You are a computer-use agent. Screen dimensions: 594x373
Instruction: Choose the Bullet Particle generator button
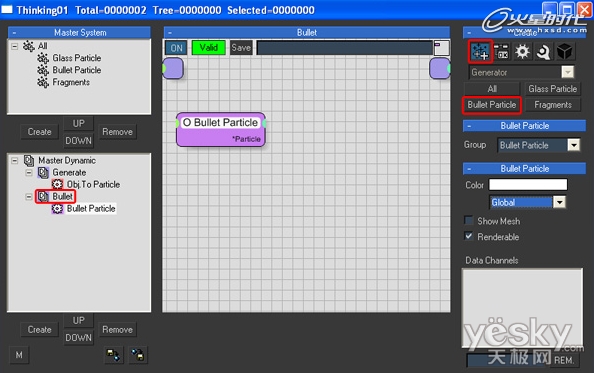492,105
